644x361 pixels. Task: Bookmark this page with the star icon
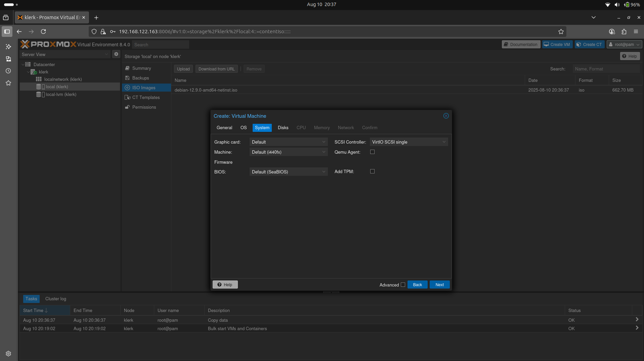[x=561, y=32]
